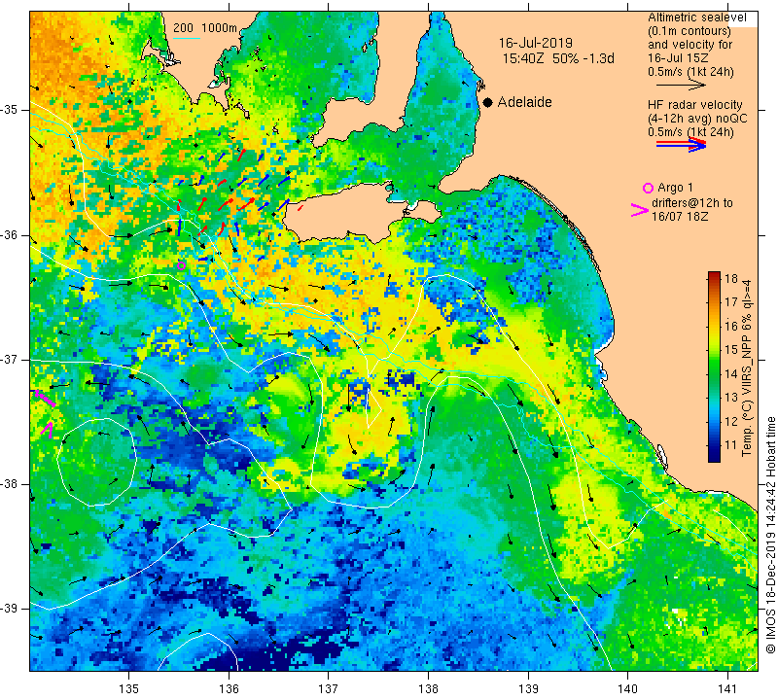
Task: Click the latitude label -35
Action: click(x=10, y=110)
